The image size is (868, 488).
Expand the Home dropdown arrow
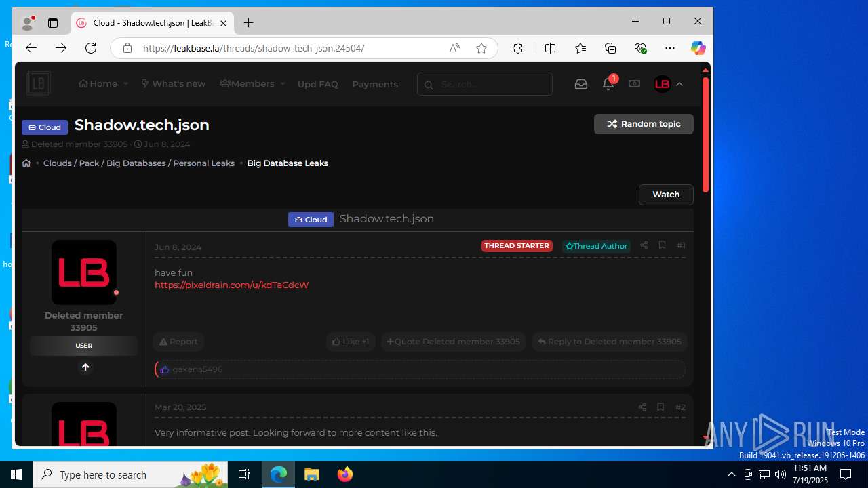tap(125, 84)
